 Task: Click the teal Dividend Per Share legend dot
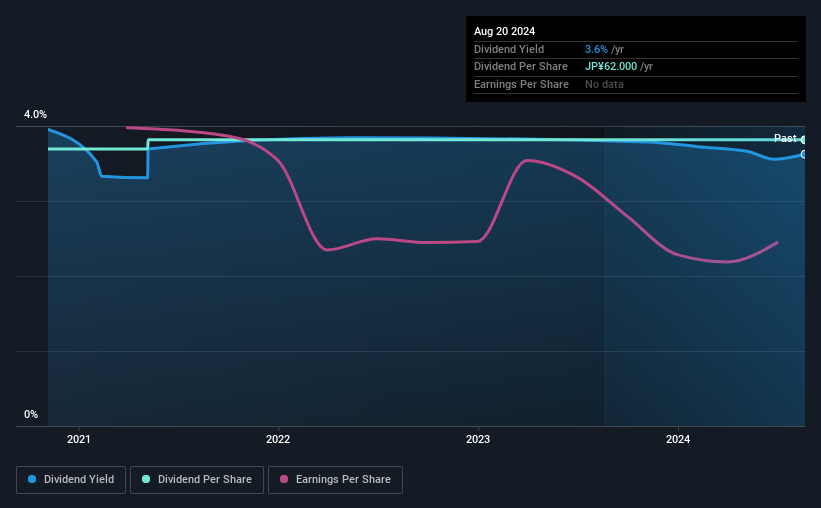[x=146, y=479]
